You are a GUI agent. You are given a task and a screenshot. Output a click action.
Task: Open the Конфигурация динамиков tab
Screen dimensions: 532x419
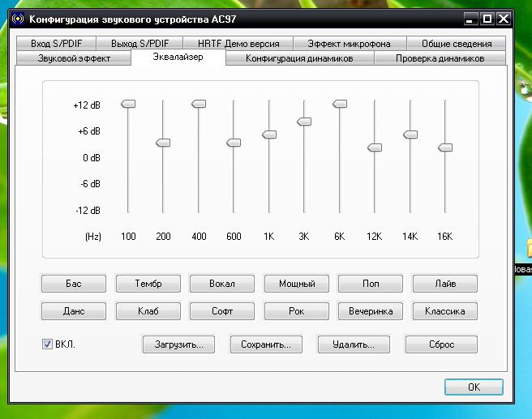(299, 58)
